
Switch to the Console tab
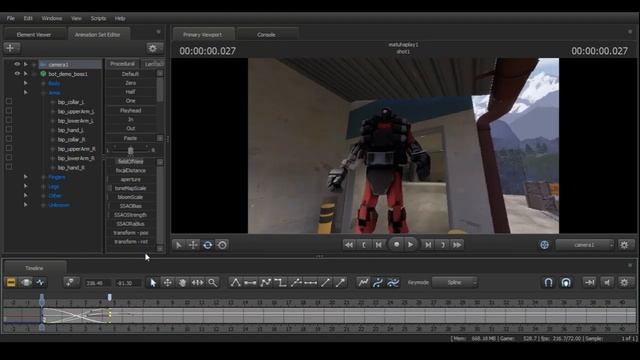coord(266,35)
